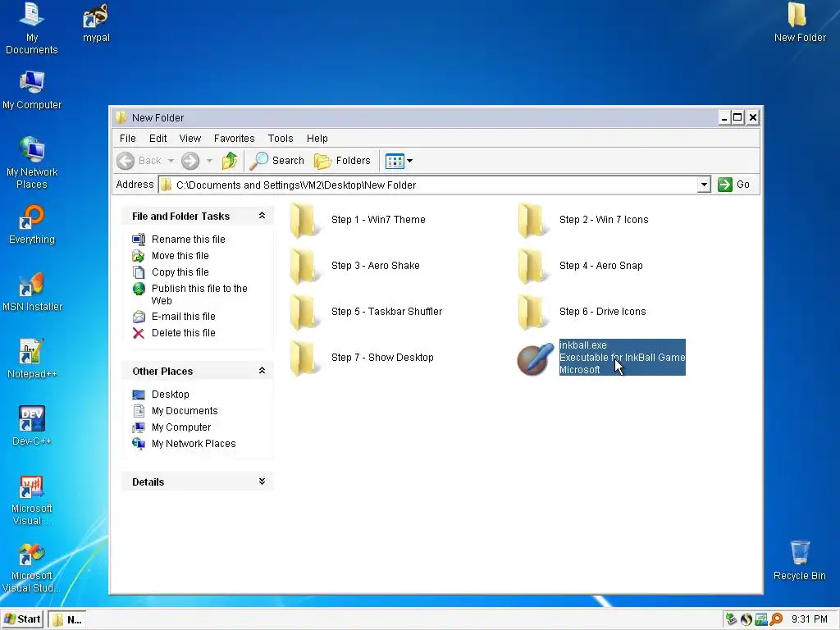Viewport: 840px width, 630px height.
Task: Click the Back navigation button
Action: [x=139, y=160]
